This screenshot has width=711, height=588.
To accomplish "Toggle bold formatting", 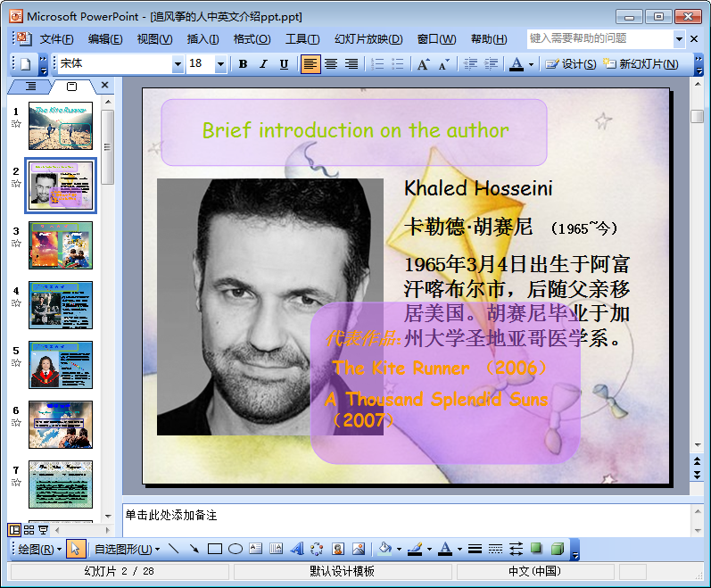I will coord(243,64).
